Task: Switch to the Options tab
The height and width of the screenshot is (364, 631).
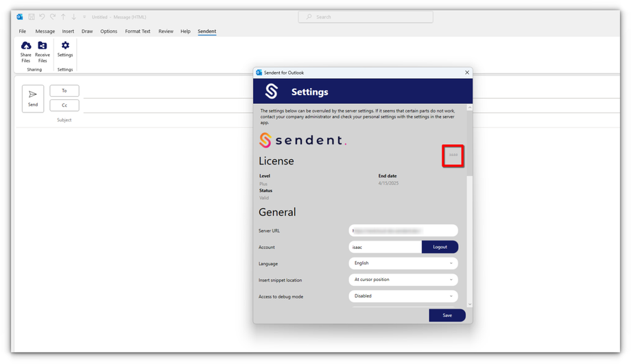Action: [108, 32]
